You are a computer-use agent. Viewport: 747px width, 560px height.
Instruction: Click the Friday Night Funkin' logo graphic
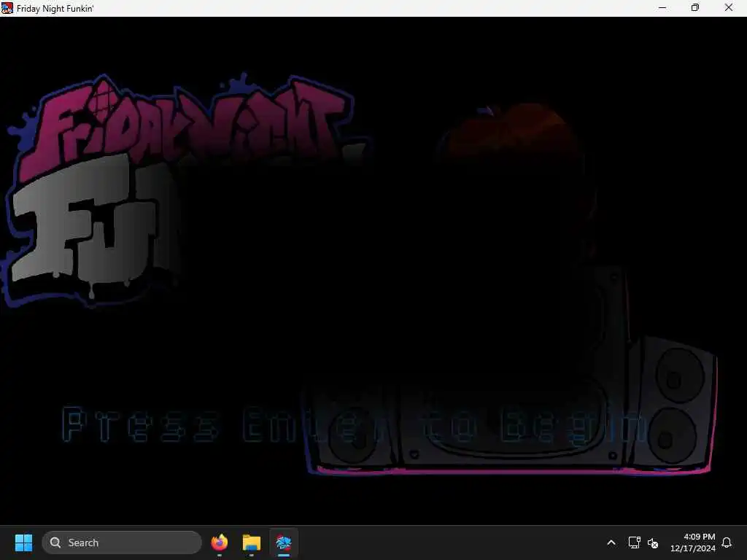pyautogui.click(x=186, y=190)
